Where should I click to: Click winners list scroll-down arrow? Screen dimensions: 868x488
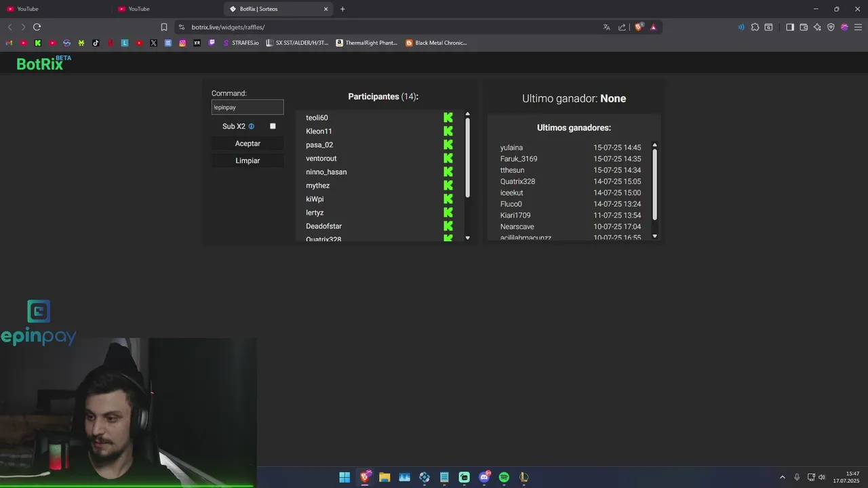point(654,236)
